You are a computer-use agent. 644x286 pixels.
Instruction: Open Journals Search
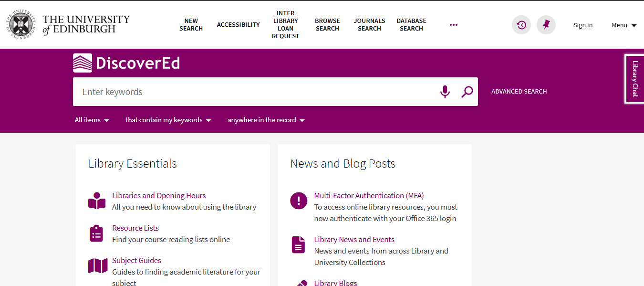[369, 25]
